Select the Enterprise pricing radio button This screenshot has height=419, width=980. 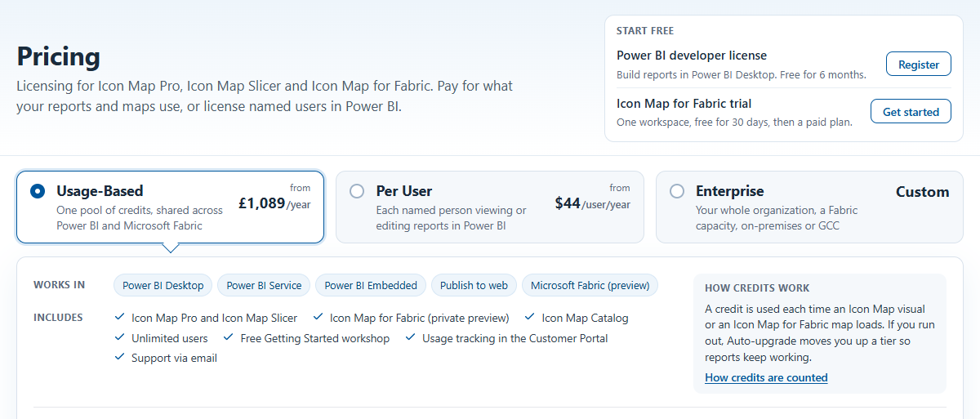[x=676, y=191]
